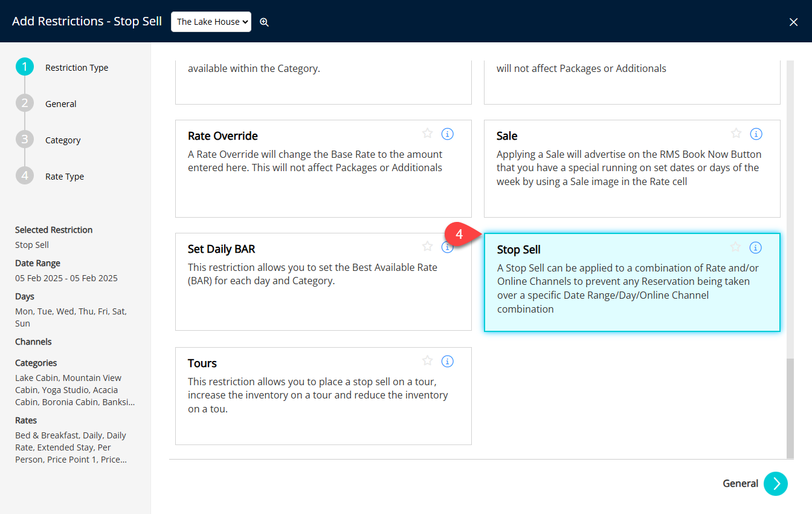Select the Set Daily BAR card

pos(323,282)
